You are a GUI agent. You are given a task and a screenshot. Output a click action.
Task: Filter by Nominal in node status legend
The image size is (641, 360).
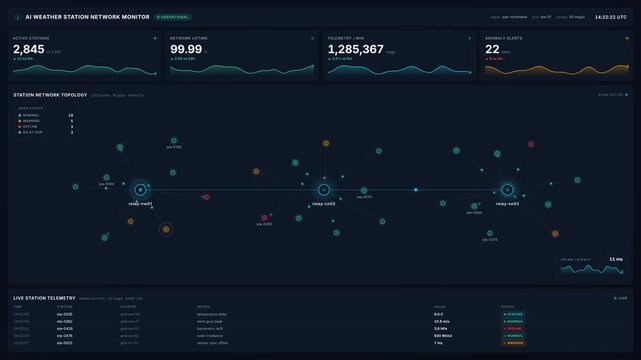pos(45,115)
